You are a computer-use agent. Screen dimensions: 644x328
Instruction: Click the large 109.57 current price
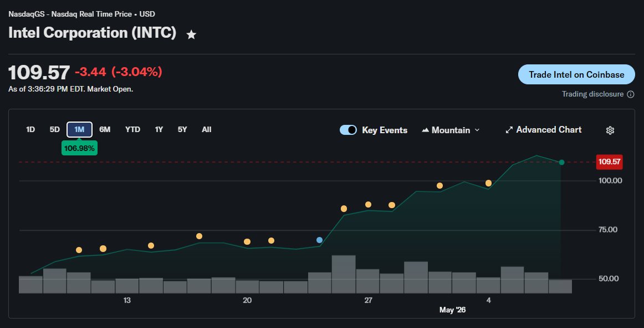(39, 73)
